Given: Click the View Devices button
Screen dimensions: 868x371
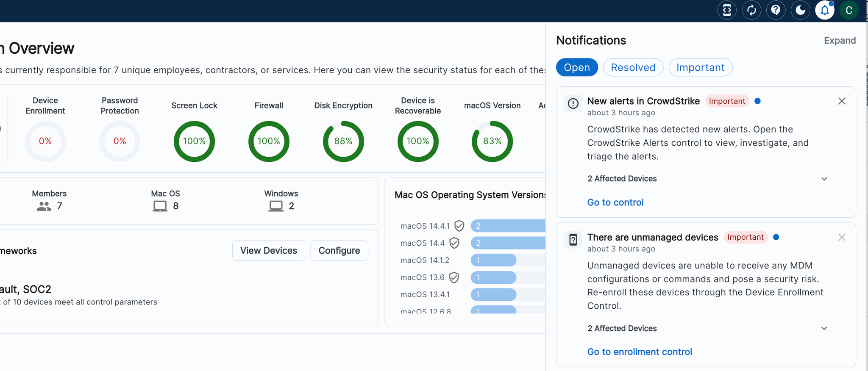Looking at the screenshot, I should [268, 251].
